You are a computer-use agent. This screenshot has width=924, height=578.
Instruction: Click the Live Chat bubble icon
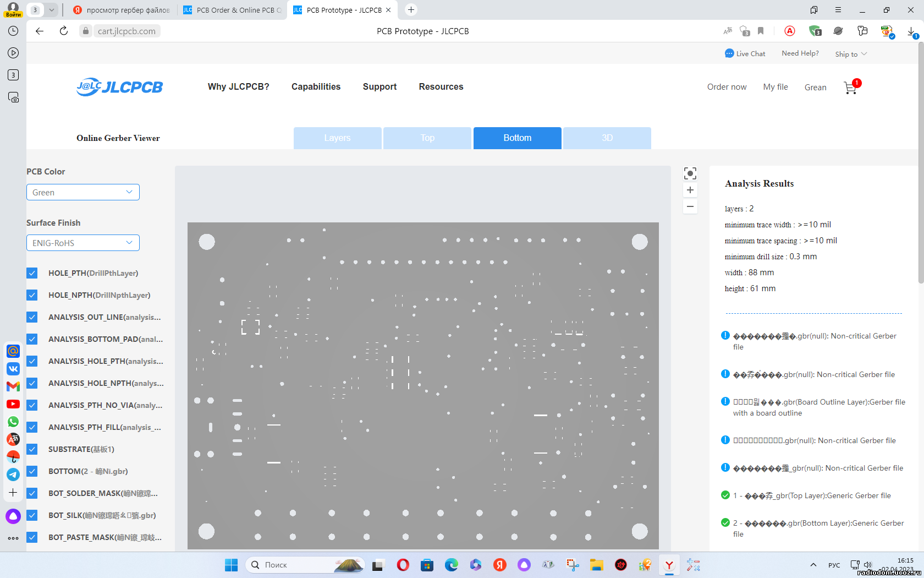click(729, 53)
